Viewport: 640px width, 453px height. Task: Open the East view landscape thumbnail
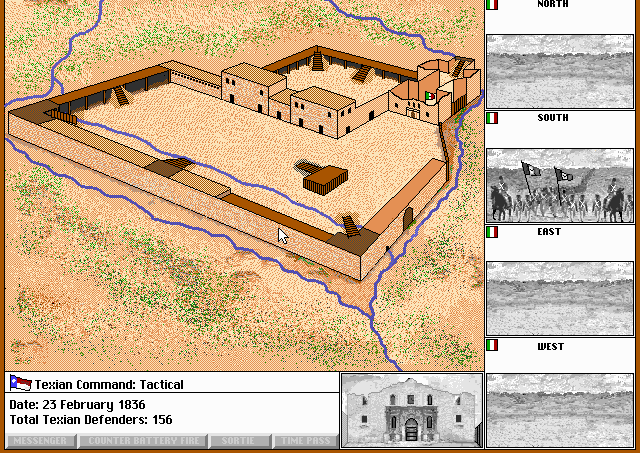coord(559,298)
